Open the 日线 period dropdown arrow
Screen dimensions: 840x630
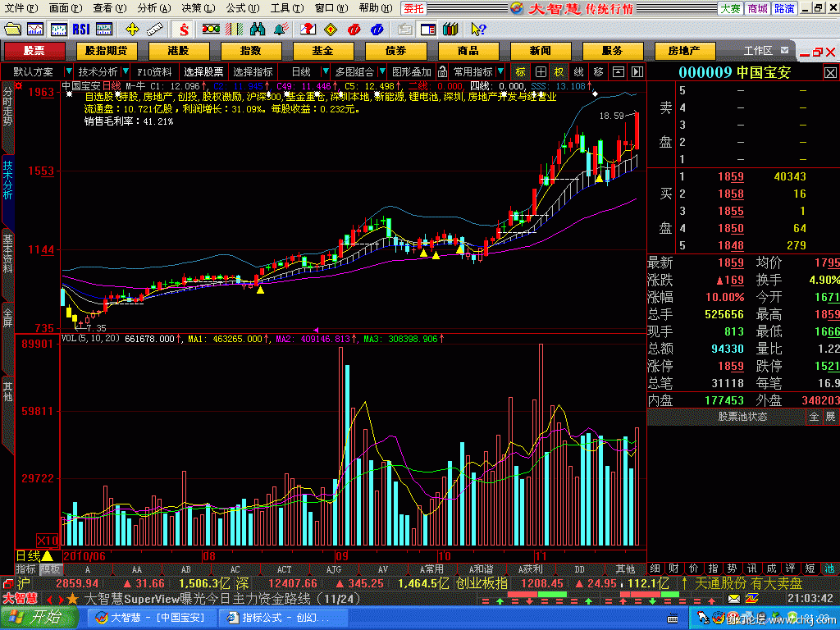325,71
